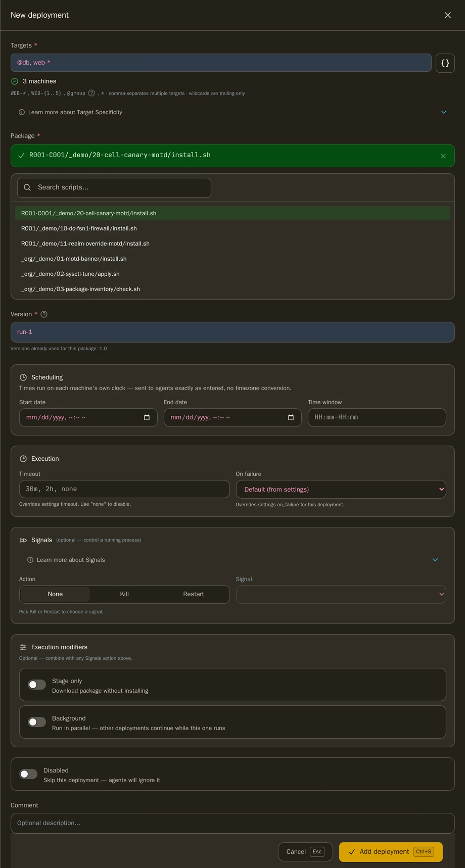Click the Scheduling clock icon
Viewport: 465px width, 868px height.
(x=23, y=377)
